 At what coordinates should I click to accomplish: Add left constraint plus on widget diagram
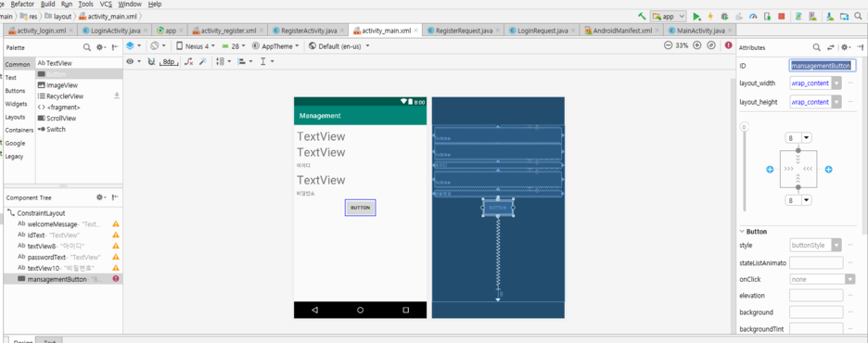pyautogui.click(x=770, y=170)
